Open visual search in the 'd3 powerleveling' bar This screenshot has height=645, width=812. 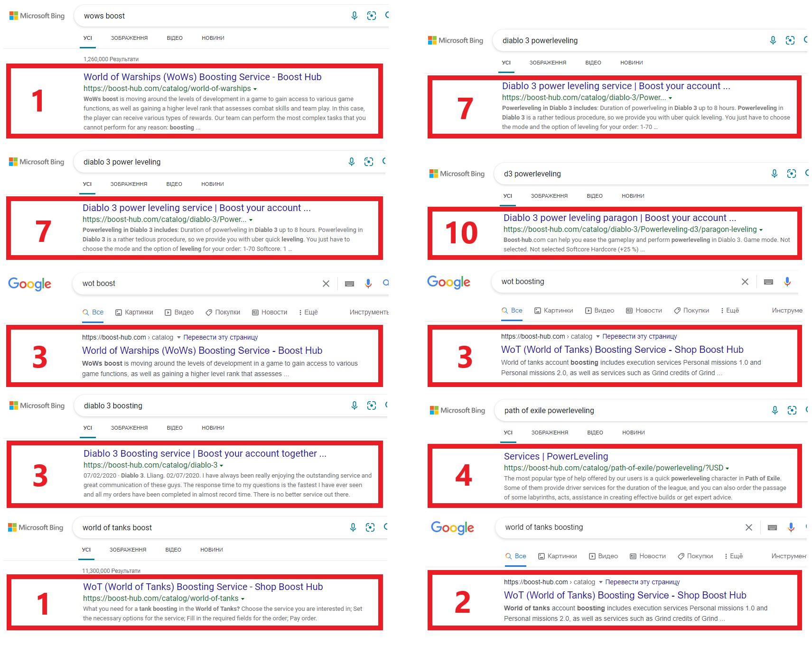[x=792, y=174]
